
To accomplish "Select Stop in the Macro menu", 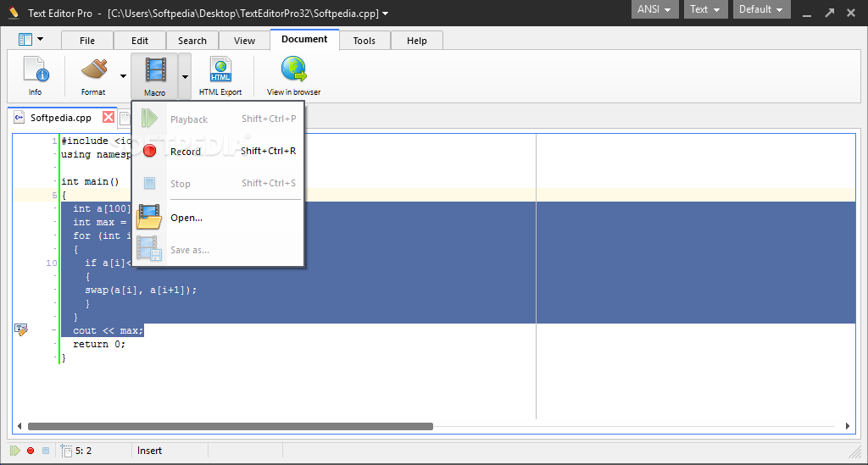I will point(219,183).
